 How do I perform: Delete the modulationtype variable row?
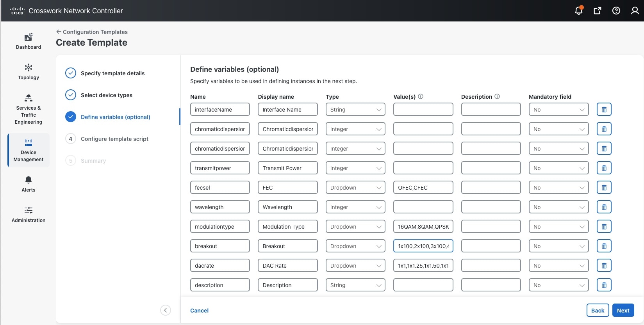click(604, 226)
